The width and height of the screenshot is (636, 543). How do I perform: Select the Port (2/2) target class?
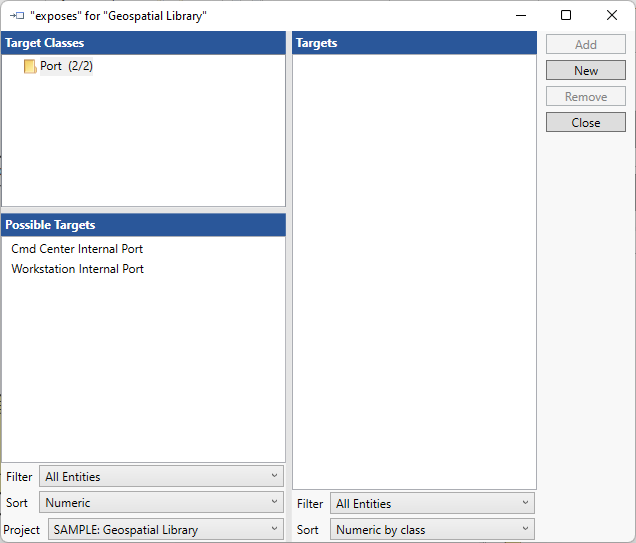66,67
